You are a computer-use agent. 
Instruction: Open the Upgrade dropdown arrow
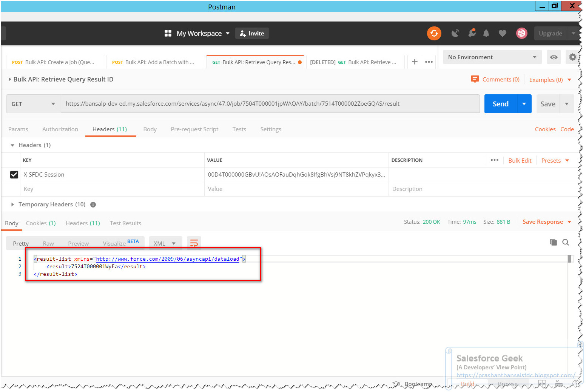[x=573, y=33]
